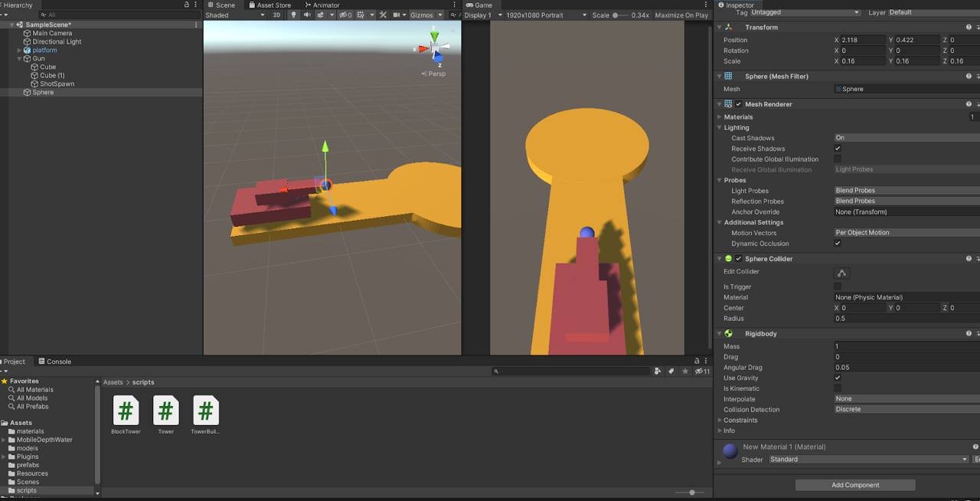Screen dimensions: 980x501
Task: Toggle Receive Shadows checkbox
Action: point(838,149)
